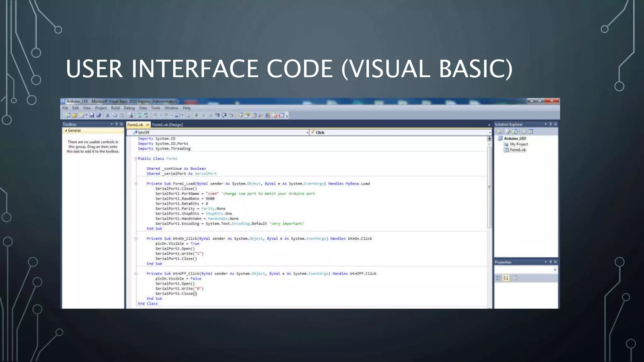The height and width of the screenshot is (362, 644).
Task: Collapse the Public Class Form1 region
Action: click(136, 159)
